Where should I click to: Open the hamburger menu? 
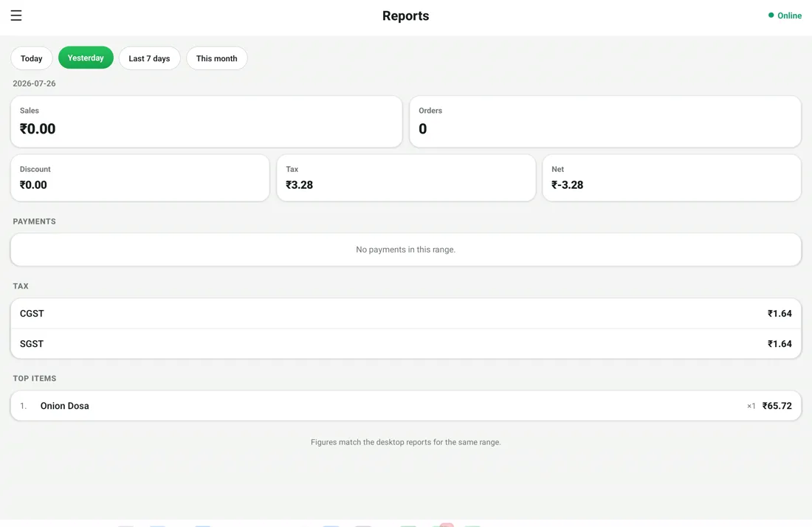(16, 15)
